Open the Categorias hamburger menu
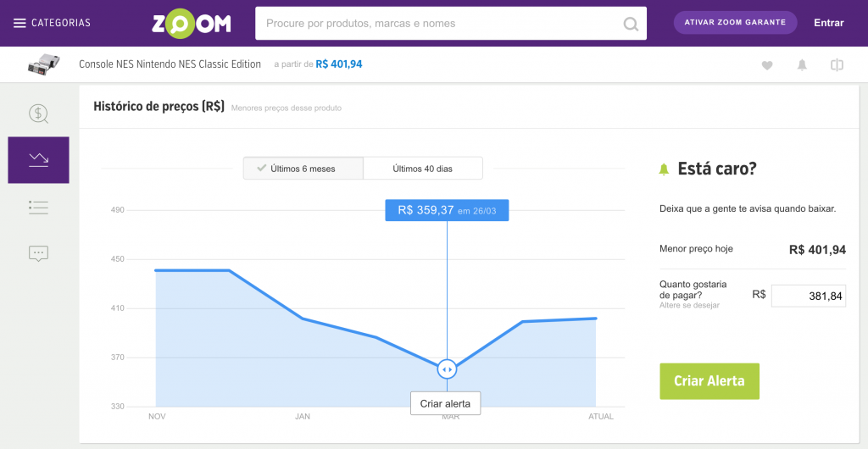 pyautogui.click(x=52, y=23)
